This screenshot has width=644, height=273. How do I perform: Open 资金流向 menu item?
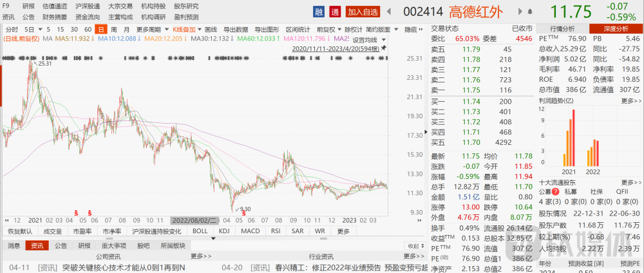click(88, 17)
